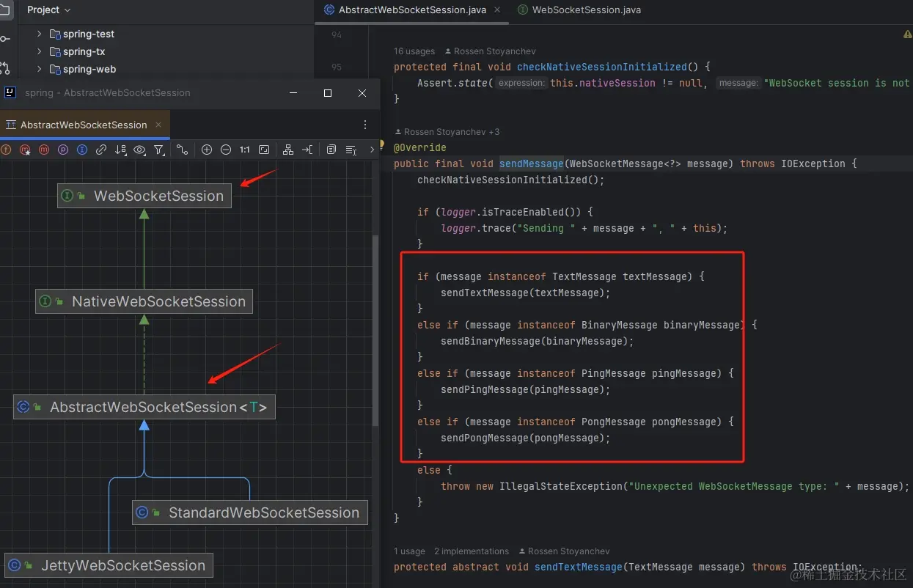
Task: Click the "1 usage" inlay hint
Action: tap(409, 551)
